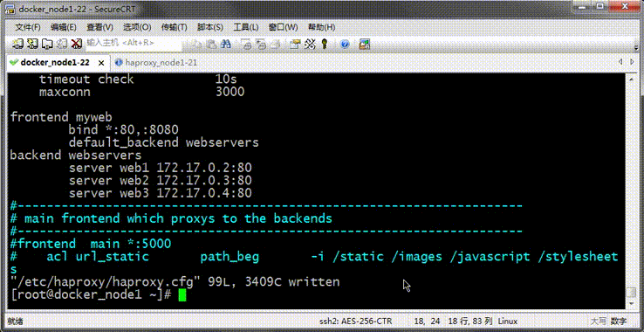Open the 帮助(H) menu

[x=322, y=28]
